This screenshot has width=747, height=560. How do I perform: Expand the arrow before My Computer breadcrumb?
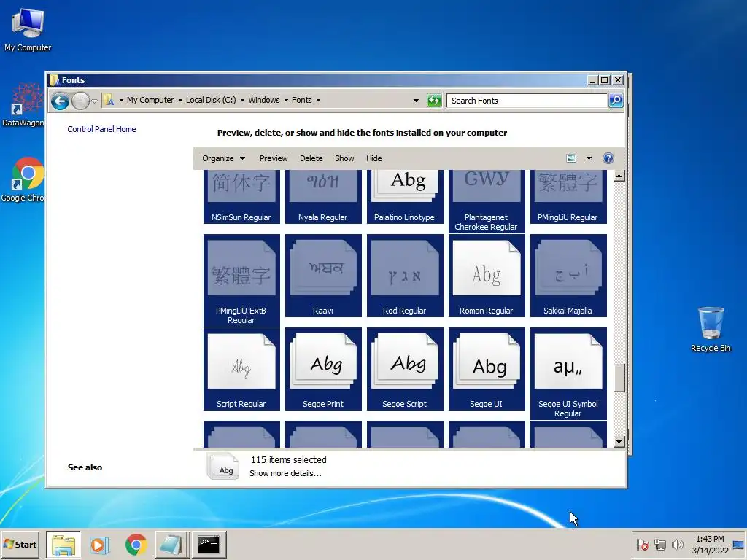[x=121, y=101]
